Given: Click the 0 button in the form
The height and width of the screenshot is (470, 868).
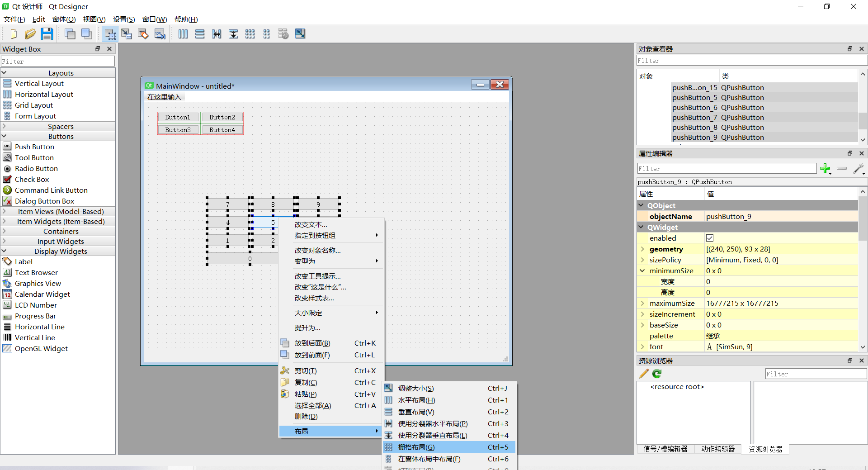Looking at the screenshot, I should click(250, 259).
